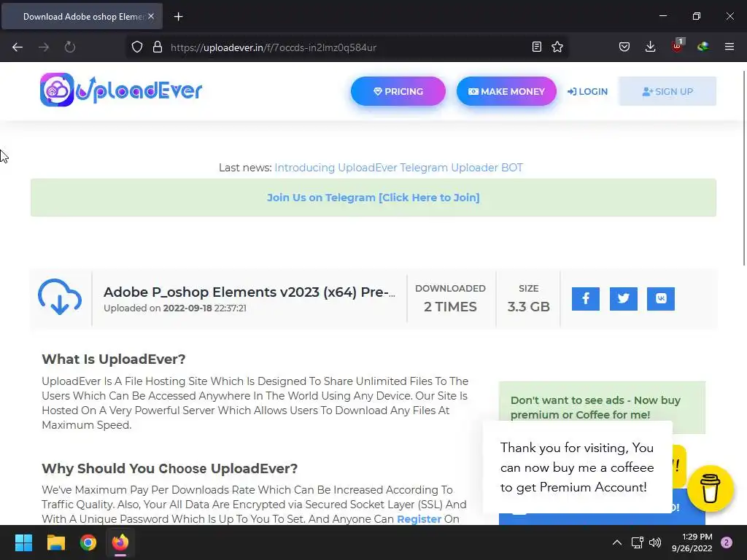Image resolution: width=747 pixels, height=560 pixels.
Task: Open a new browser tab
Action: click(x=178, y=17)
